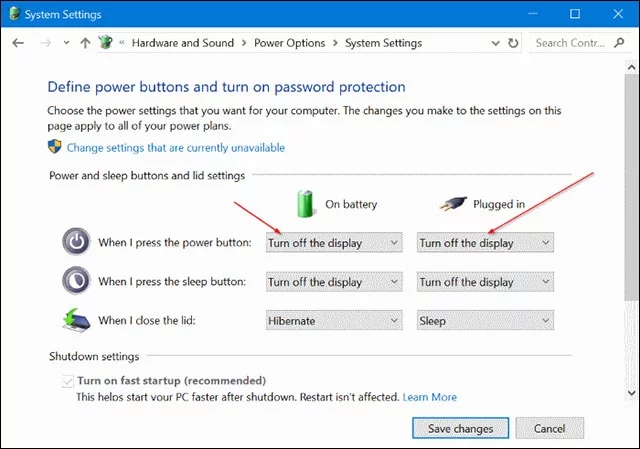Click the Up folder arrow
Screen dimensions: 640x449
tap(85, 44)
